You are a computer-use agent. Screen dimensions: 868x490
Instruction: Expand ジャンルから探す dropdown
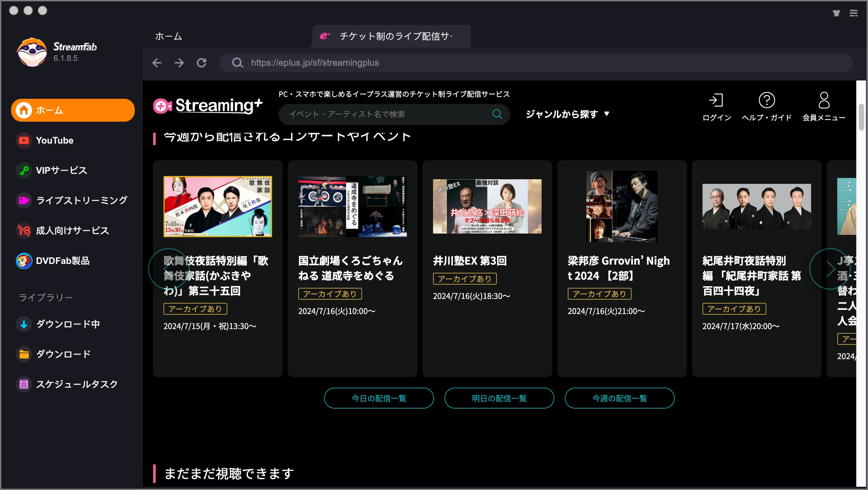567,114
